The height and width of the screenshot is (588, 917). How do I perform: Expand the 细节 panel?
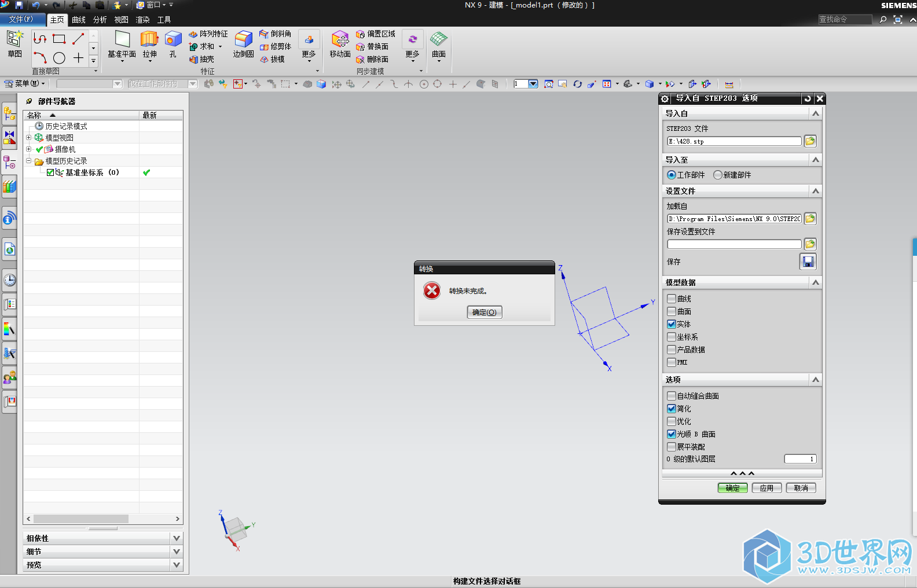tap(177, 552)
